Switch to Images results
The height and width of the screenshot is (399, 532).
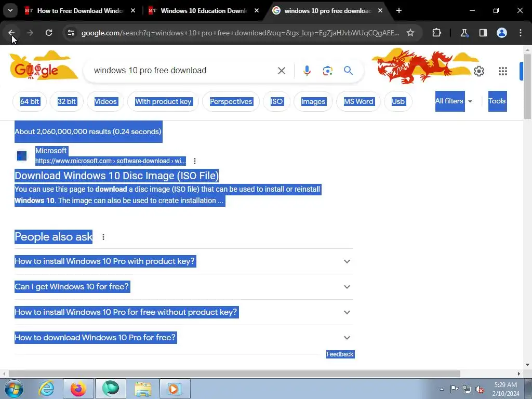[x=313, y=101]
